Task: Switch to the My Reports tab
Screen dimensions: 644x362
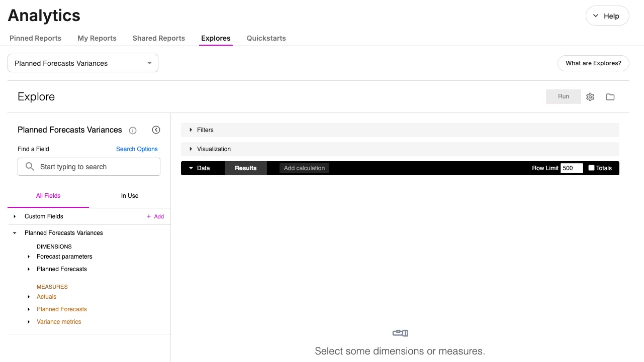Action: 97,38
